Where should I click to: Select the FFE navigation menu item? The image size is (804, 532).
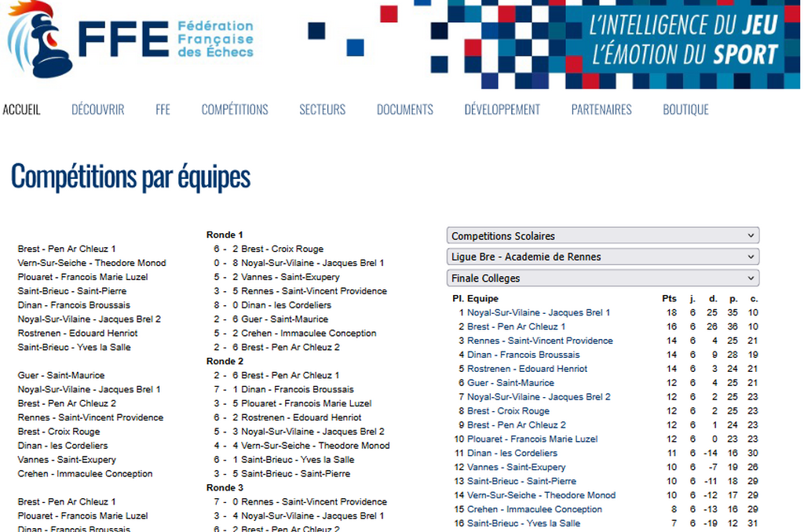pyautogui.click(x=163, y=110)
